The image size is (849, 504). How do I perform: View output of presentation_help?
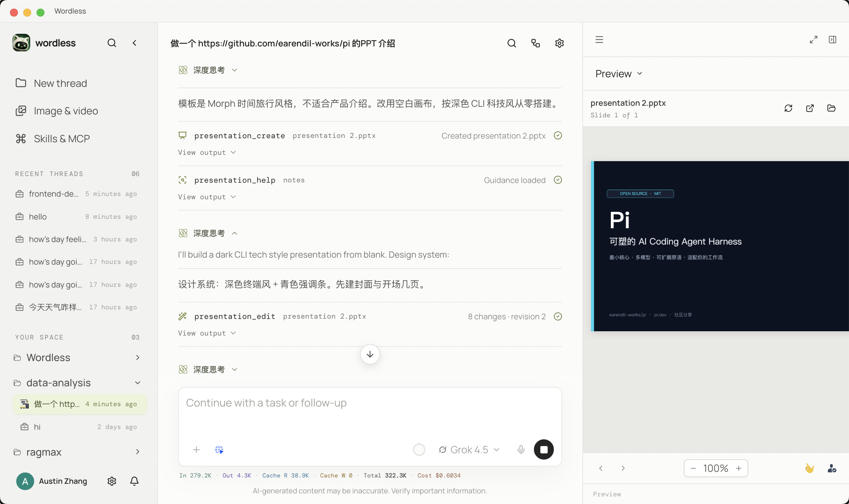tap(207, 197)
